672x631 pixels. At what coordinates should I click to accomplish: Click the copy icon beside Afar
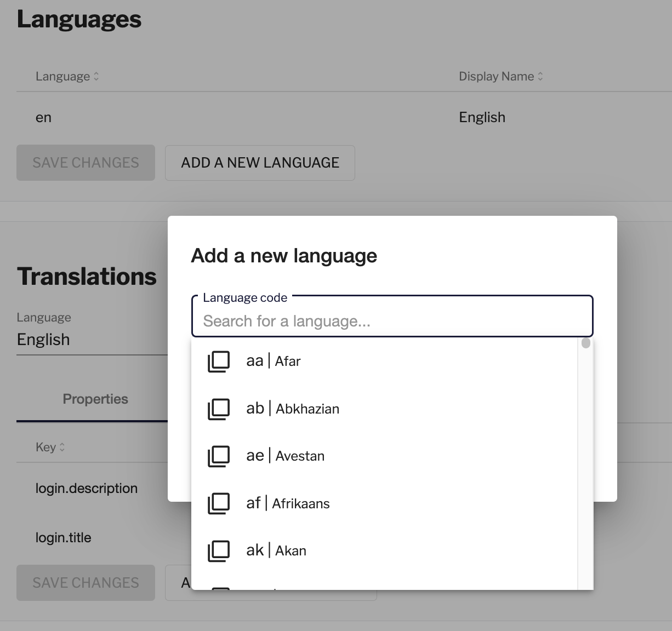[x=218, y=362]
